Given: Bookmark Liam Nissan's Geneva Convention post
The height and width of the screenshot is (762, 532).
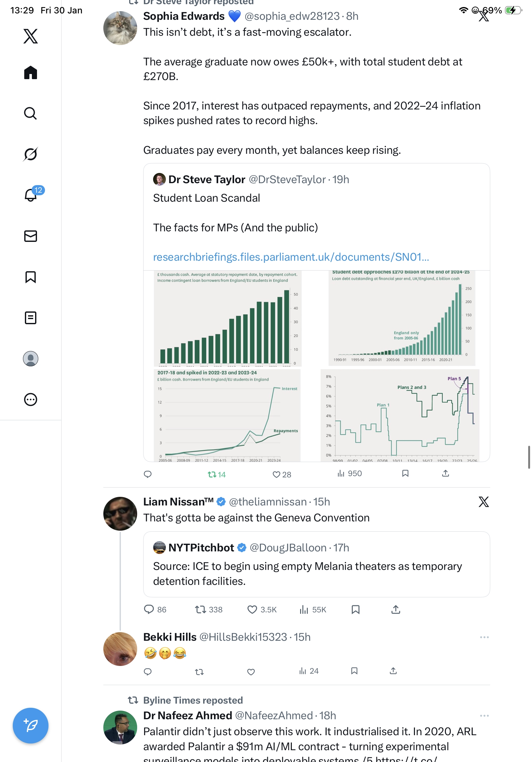Looking at the screenshot, I should (356, 609).
